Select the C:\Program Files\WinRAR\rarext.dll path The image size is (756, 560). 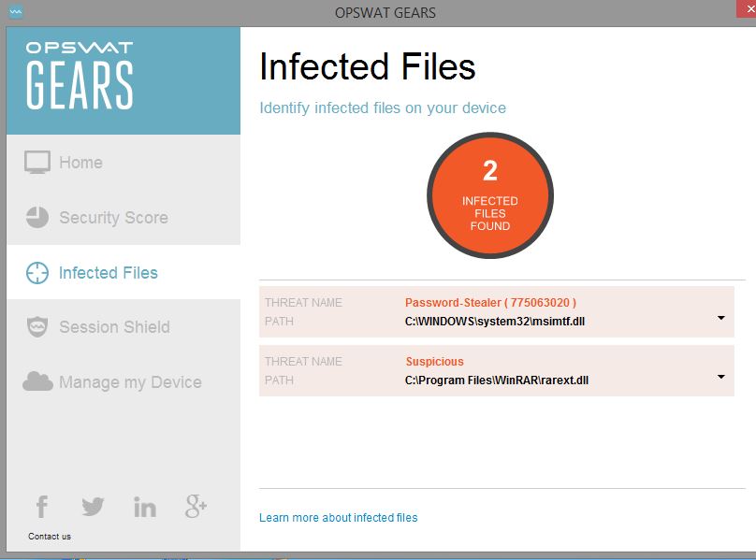click(497, 381)
